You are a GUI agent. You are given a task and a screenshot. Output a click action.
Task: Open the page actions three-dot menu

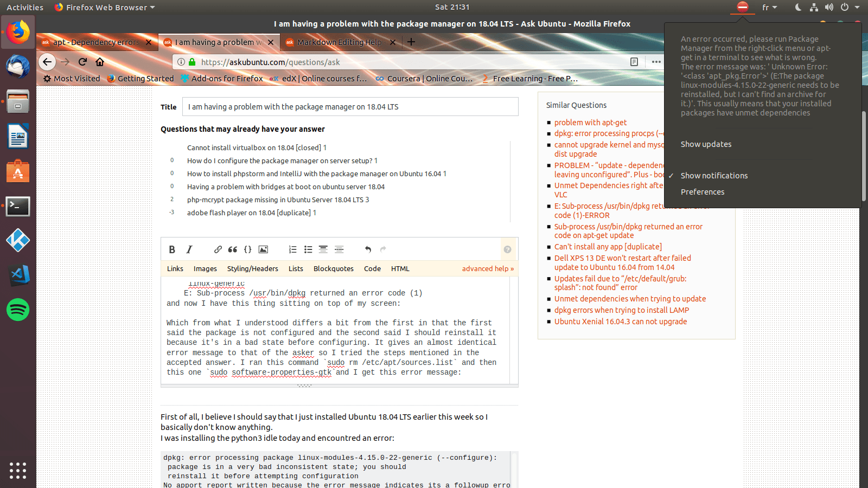[x=656, y=62]
